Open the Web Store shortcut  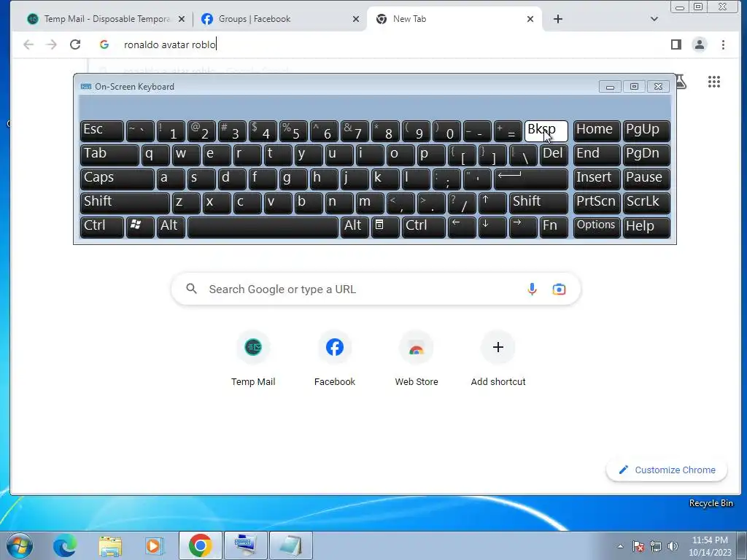coord(417,358)
